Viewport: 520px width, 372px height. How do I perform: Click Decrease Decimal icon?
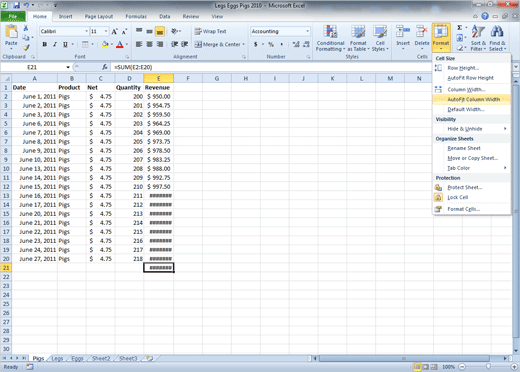coord(306,44)
